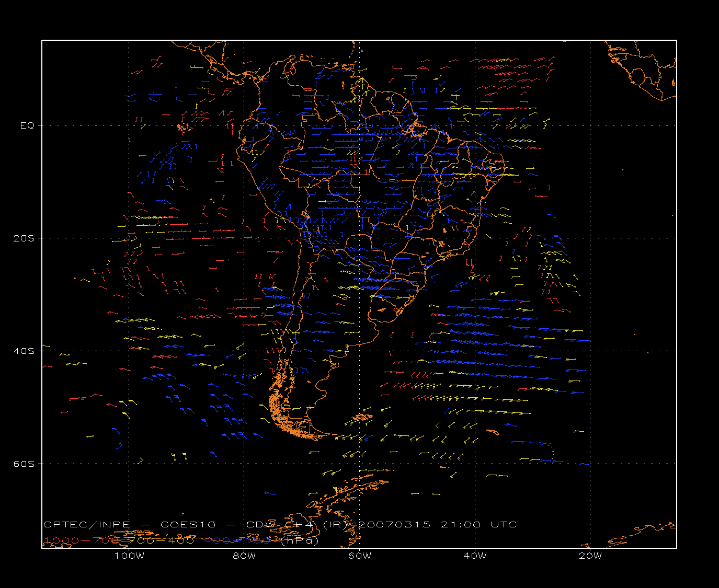Screen dimensions: 719x588
Task: Click the 40S latitude label
Action: pos(25,351)
